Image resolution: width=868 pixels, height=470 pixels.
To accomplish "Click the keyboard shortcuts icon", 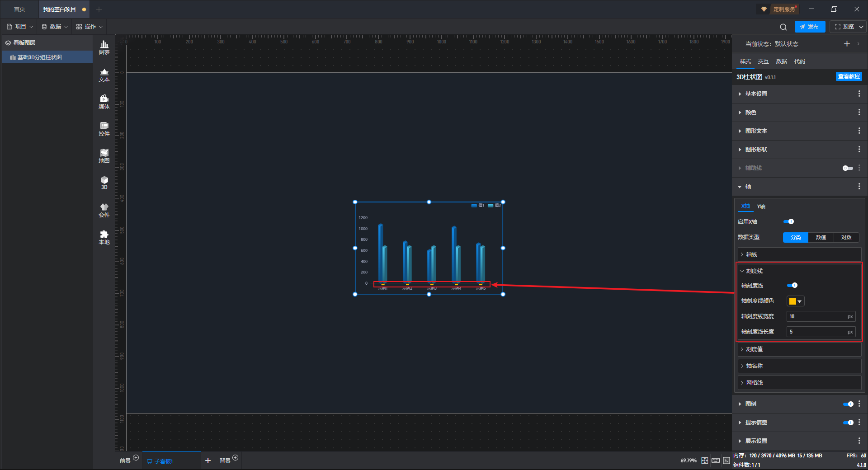I will (716, 461).
